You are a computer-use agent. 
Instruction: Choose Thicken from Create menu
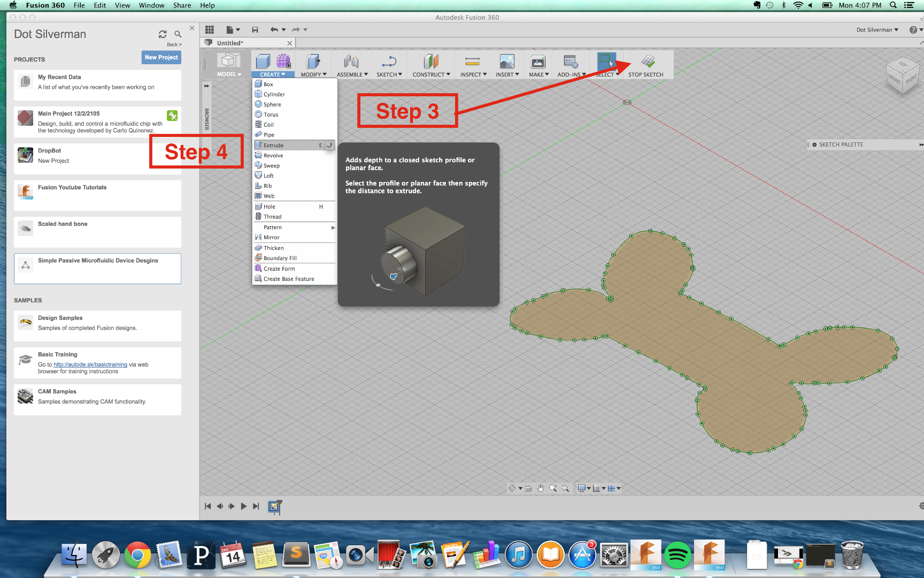[x=295, y=248]
